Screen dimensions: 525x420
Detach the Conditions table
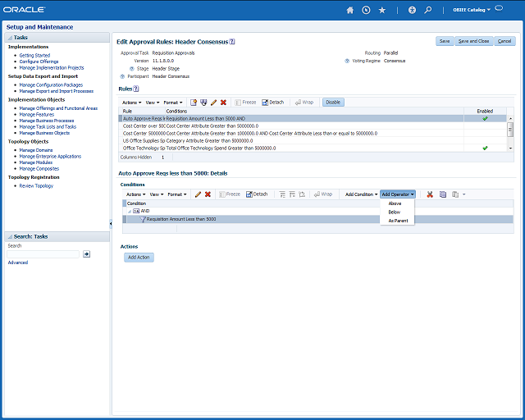pos(257,194)
